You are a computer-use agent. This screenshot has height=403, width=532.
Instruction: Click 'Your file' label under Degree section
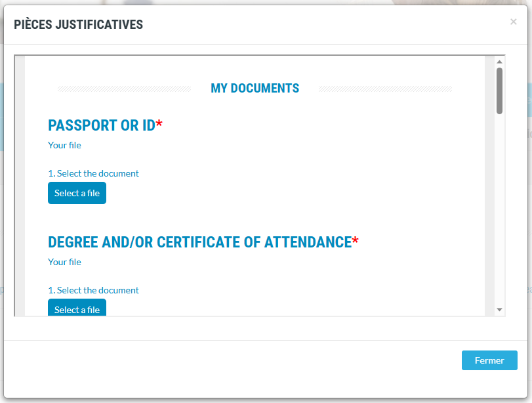[64, 262]
